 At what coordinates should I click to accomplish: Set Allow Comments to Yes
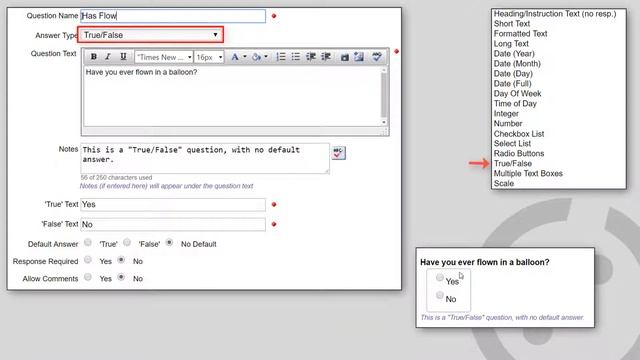pyautogui.click(x=88, y=277)
